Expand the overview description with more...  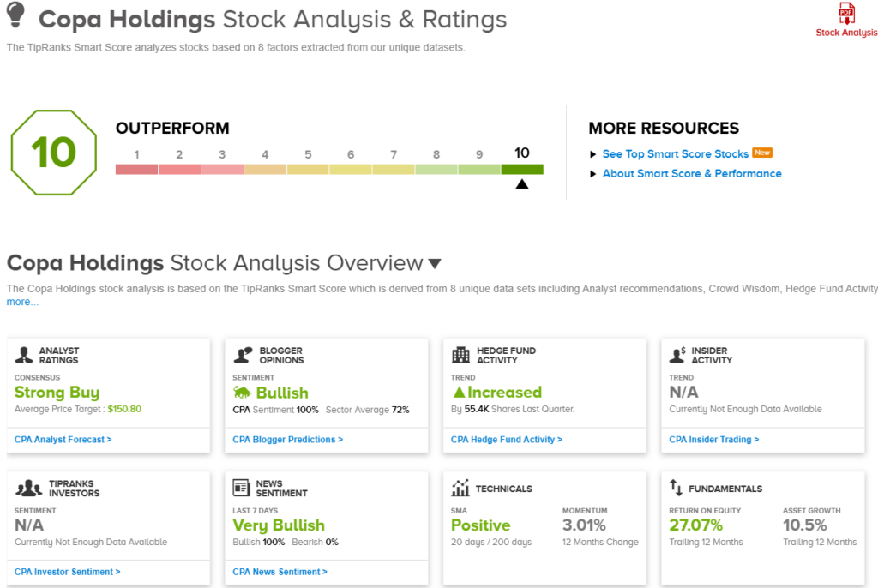pyautogui.click(x=22, y=302)
